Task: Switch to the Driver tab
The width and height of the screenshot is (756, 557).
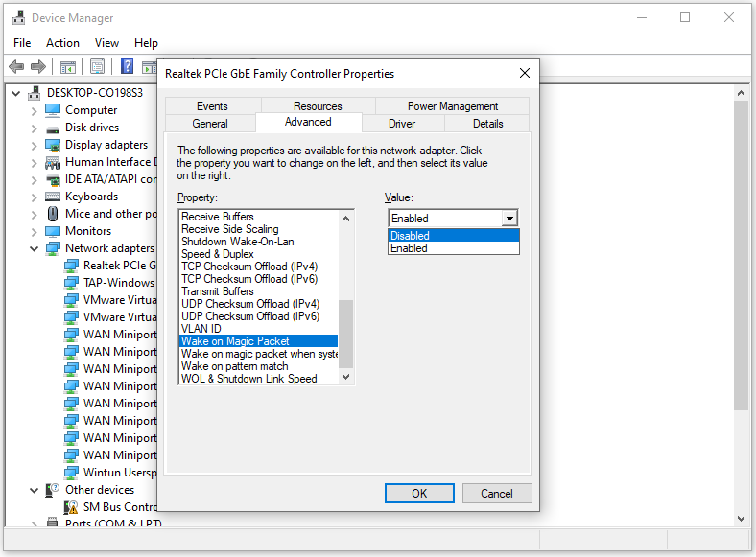Action: [x=402, y=124]
